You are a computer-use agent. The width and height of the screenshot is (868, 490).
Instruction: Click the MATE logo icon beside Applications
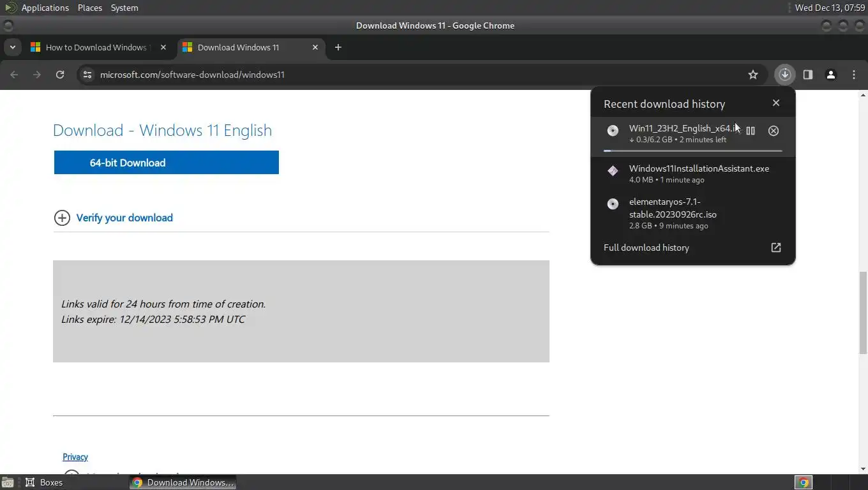(10, 8)
